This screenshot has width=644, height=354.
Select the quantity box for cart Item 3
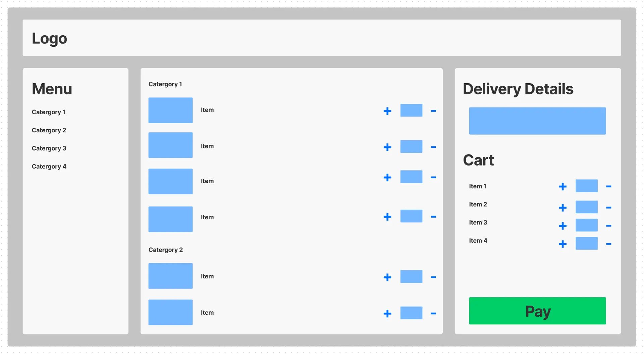[x=587, y=225]
